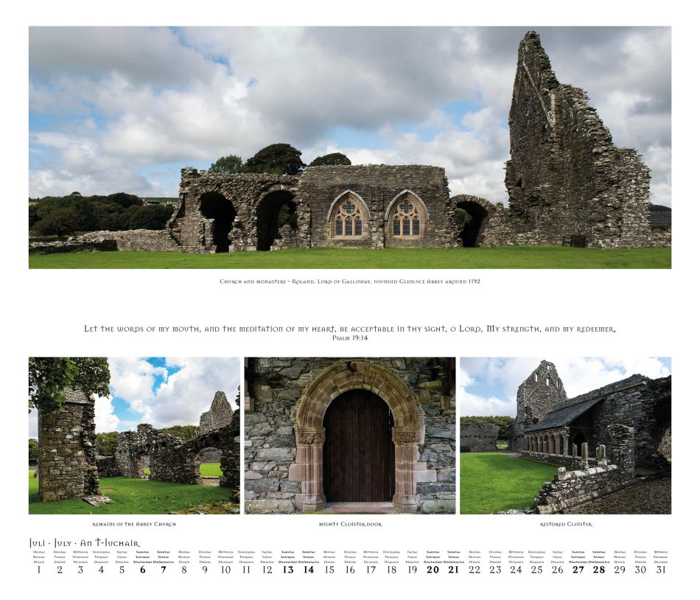Choose date 24 in the calendar row

(x=516, y=570)
